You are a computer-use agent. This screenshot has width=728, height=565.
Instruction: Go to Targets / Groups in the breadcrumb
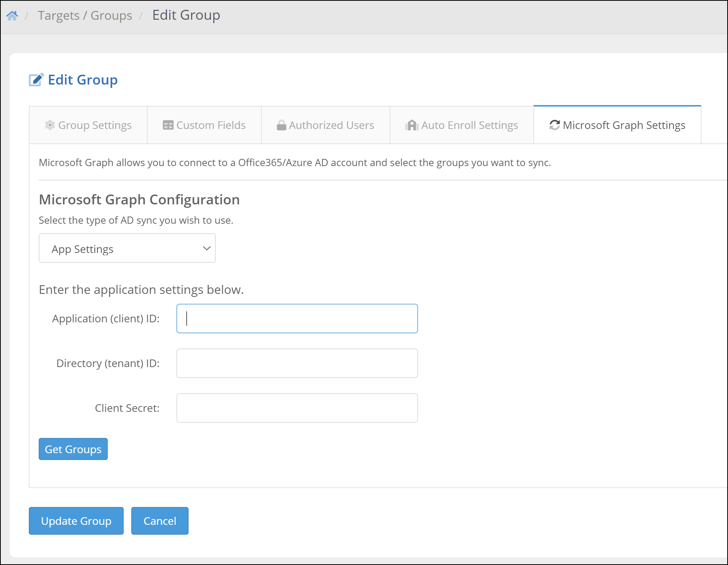(85, 16)
